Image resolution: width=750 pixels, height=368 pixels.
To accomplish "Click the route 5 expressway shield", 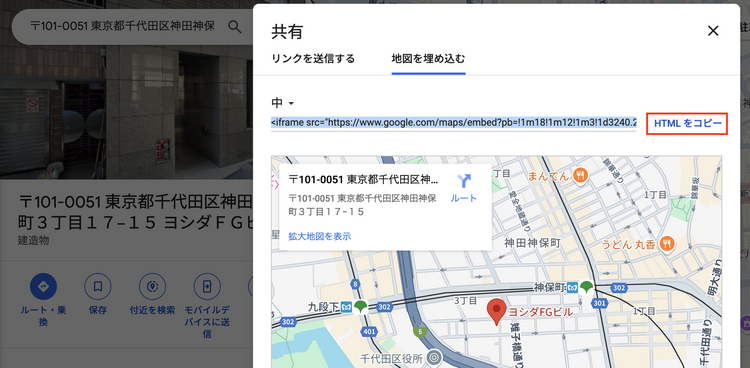I will point(419,331).
